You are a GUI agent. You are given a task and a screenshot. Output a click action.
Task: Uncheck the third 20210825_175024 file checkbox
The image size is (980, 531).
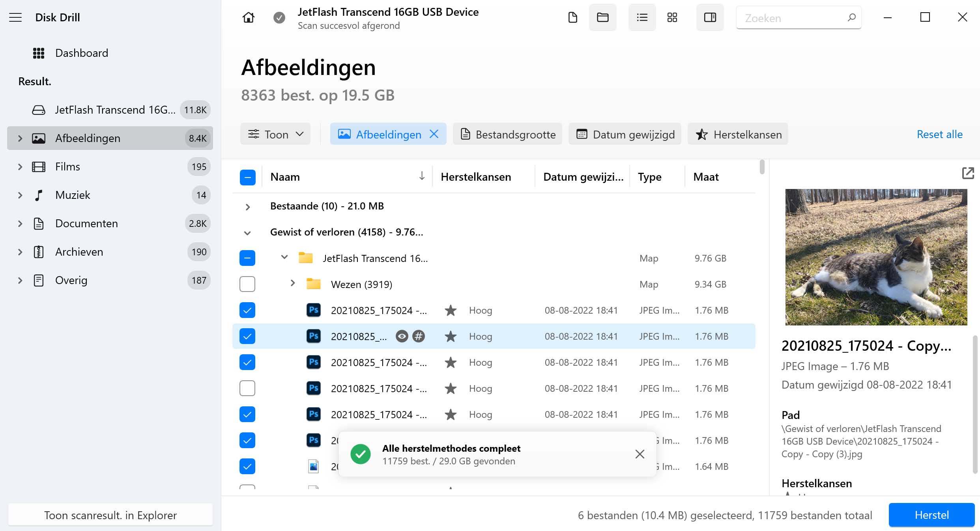click(247, 362)
